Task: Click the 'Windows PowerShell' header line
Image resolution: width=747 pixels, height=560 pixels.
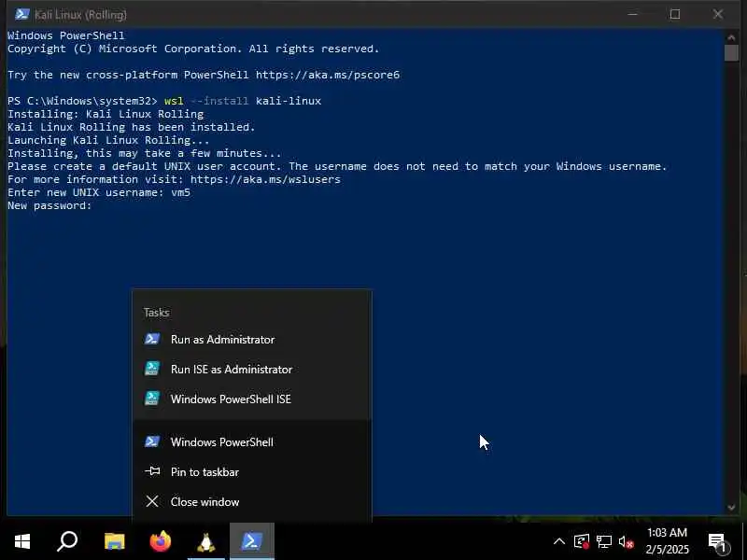Action: point(66,35)
